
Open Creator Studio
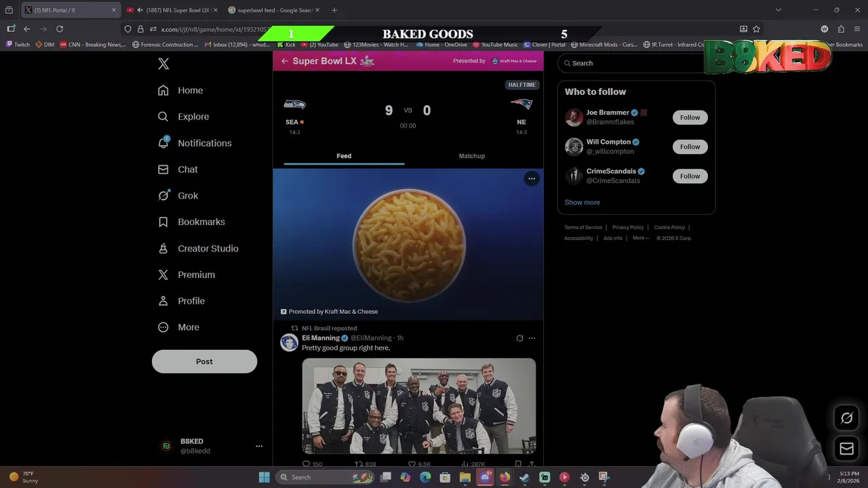pyautogui.click(x=198, y=248)
